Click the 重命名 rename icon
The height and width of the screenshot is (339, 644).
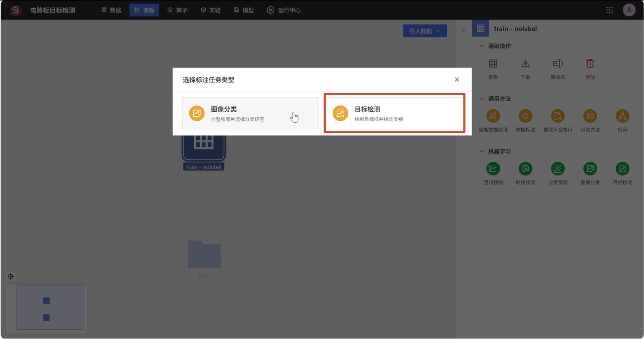pos(558,64)
